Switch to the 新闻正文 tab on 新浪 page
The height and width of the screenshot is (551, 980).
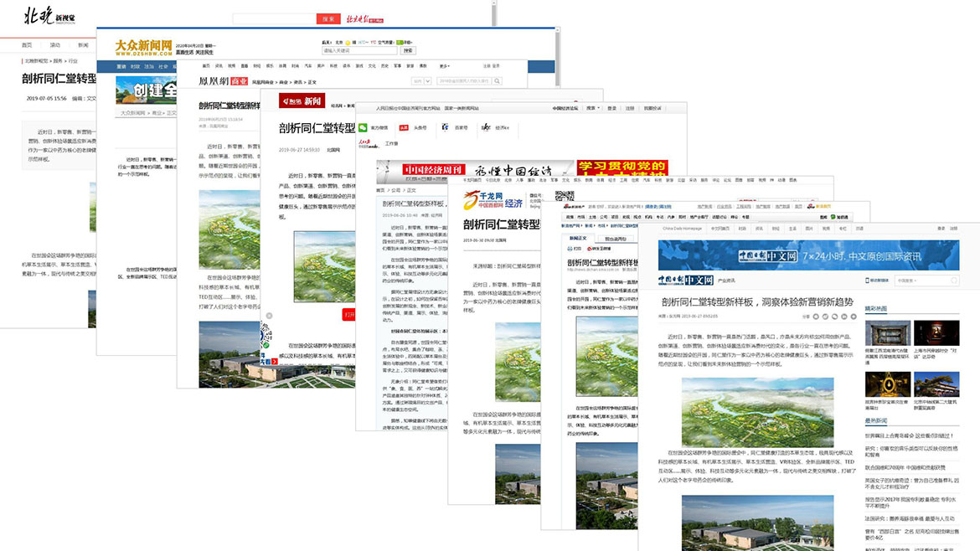[x=578, y=238]
